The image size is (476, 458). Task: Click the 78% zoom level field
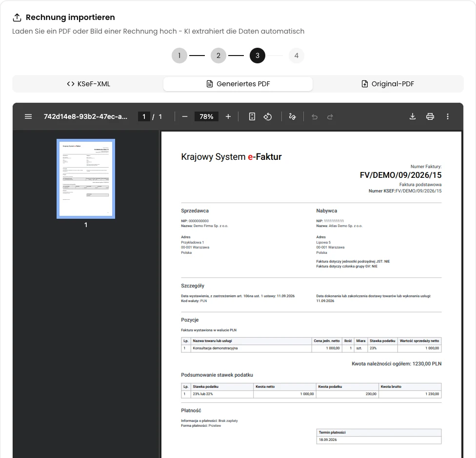tap(206, 116)
